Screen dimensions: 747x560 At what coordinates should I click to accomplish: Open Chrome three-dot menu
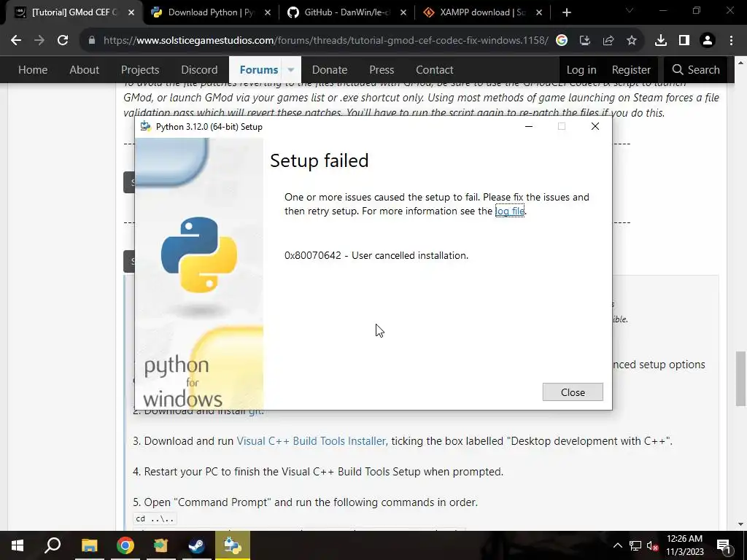pyautogui.click(x=731, y=41)
